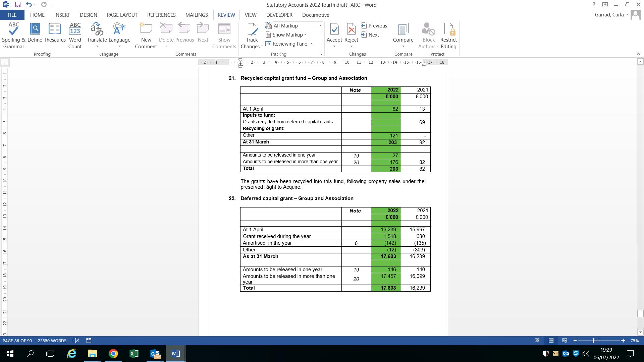Open Excel from the taskbar
This screenshot has height=362, width=644.
(134, 354)
